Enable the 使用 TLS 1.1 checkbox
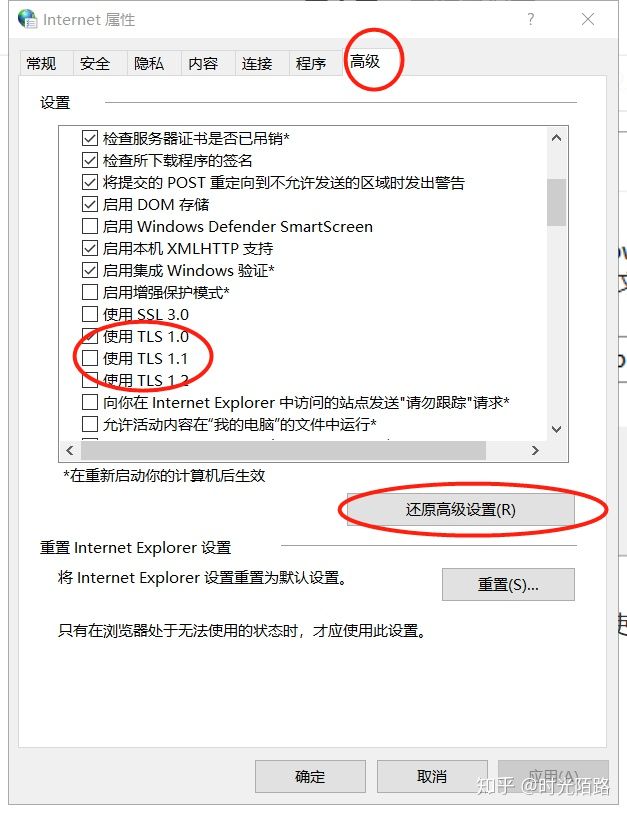Image resolution: width=627 pixels, height=813 pixels. pyautogui.click(x=90, y=358)
